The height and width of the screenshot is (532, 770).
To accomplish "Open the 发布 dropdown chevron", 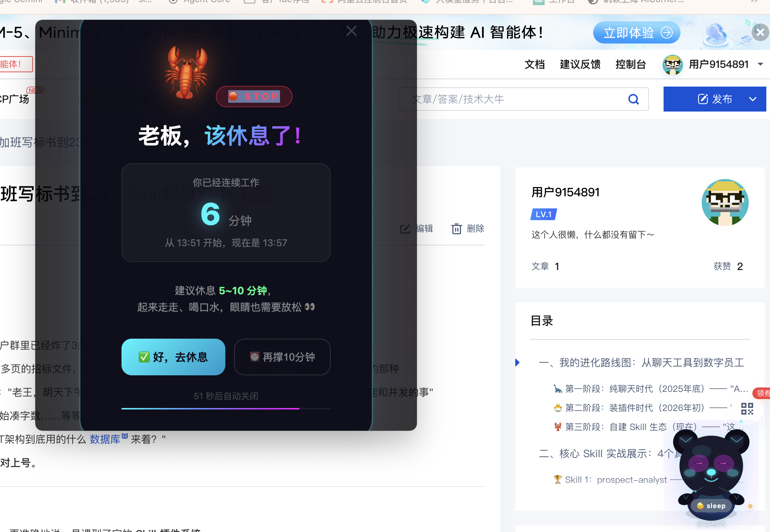I will tap(753, 99).
